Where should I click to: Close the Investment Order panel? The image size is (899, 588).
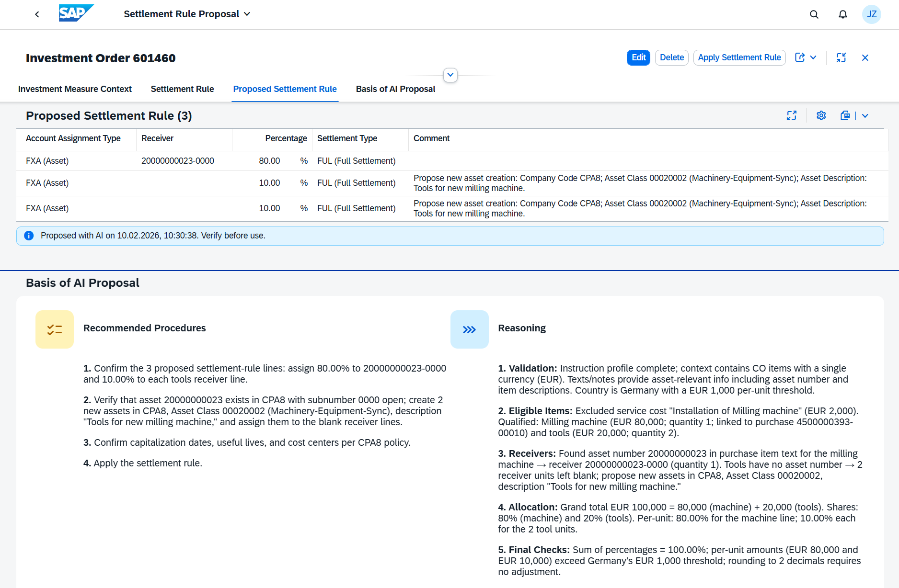(x=865, y=57)
